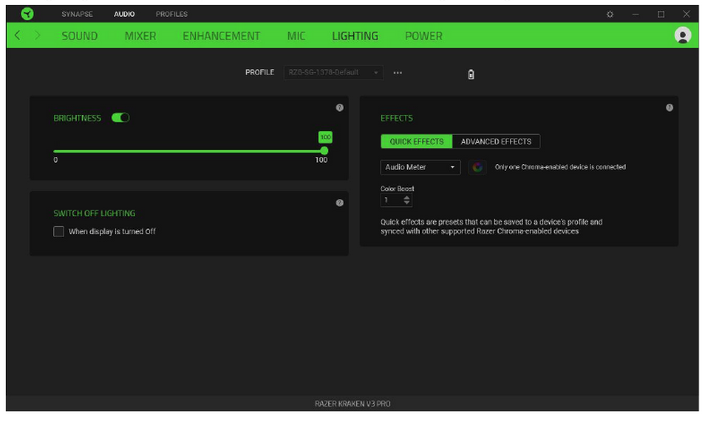Click Razer Kraken V3 Pro device label
The height and width of the screenshot is (421, 704).
tap(352, 404)
